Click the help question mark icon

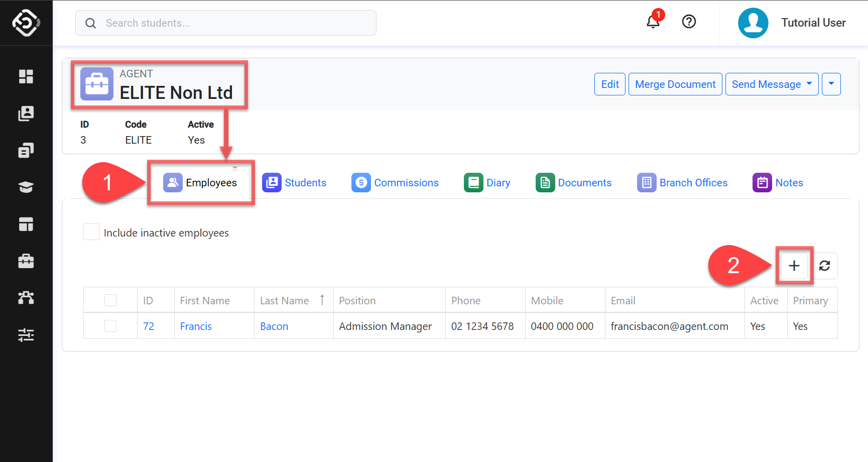[x=689, y=22]
